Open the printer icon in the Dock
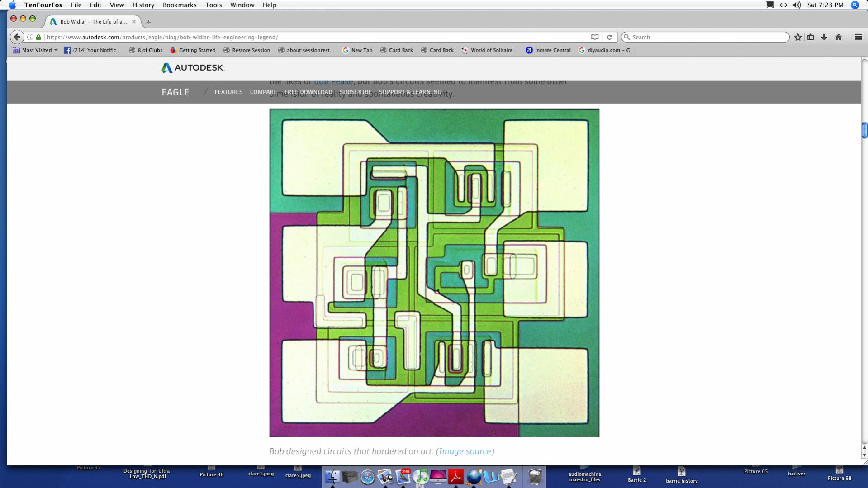 pos(350,477)
